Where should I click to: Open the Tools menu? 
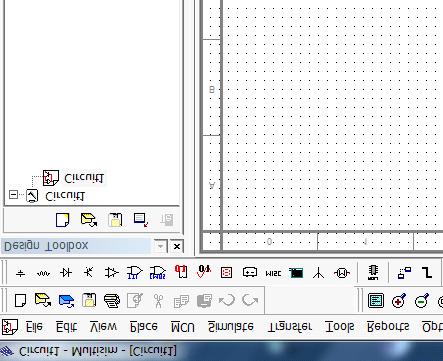339,327
